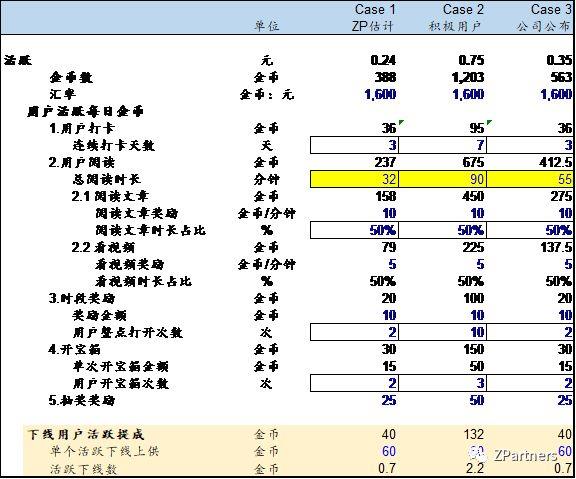Click the yellow 总阅读时长 cell showing 32
Image resolution: width=576 pixels, height=479 pixels.
click(354, 179)
